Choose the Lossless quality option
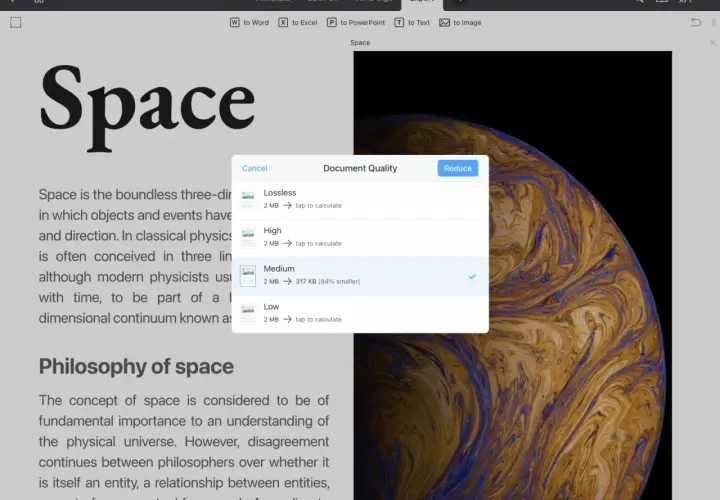 tap(360, 199)
